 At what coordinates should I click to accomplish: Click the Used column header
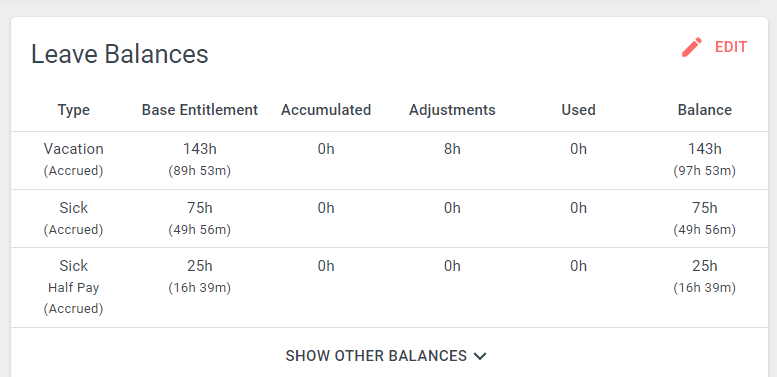coord(578,110)
